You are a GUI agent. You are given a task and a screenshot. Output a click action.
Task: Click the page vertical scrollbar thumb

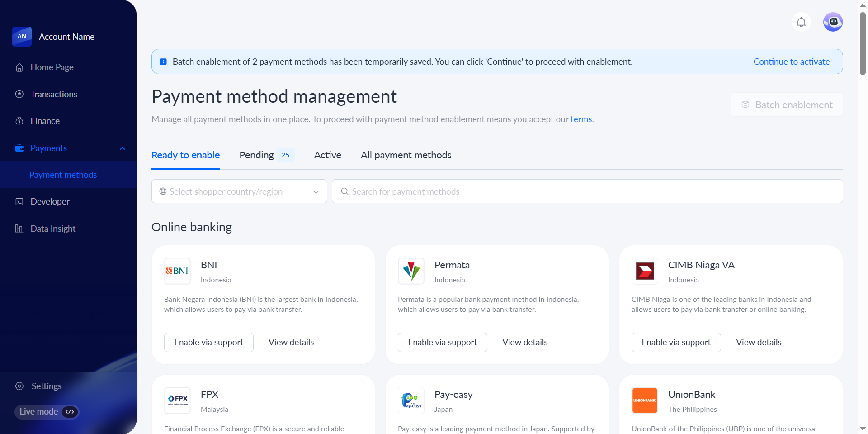click(863, 43)
